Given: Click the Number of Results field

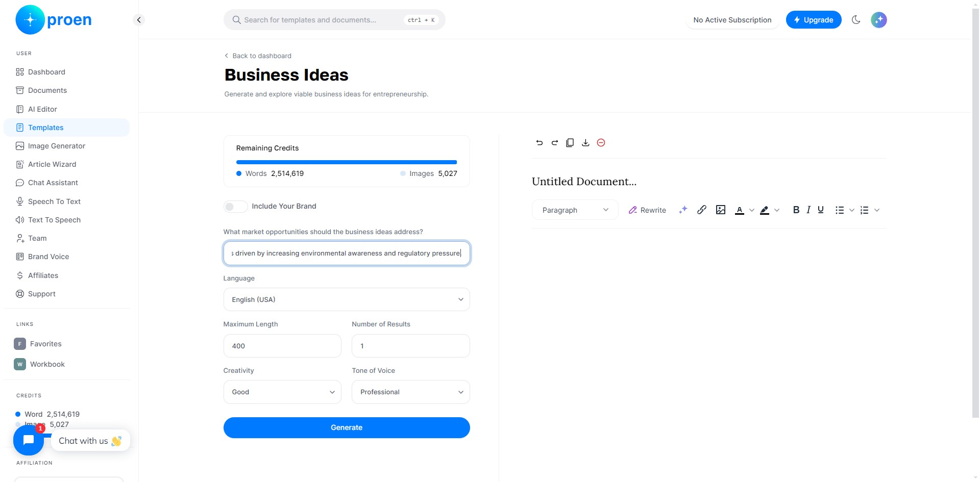Looking at the screenshot, I should click(411, 346).
